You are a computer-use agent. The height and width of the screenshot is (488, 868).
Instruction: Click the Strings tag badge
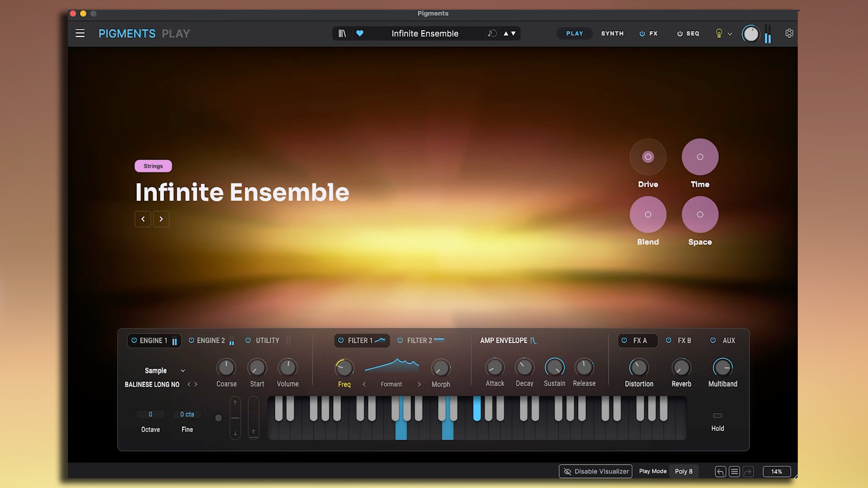pos(153,166)
